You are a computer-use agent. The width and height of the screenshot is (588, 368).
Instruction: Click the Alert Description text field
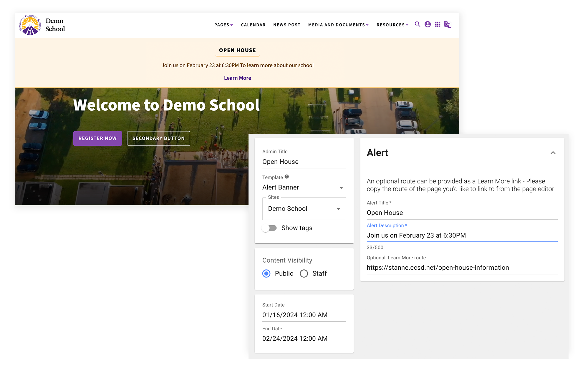[x=462, y=236]
